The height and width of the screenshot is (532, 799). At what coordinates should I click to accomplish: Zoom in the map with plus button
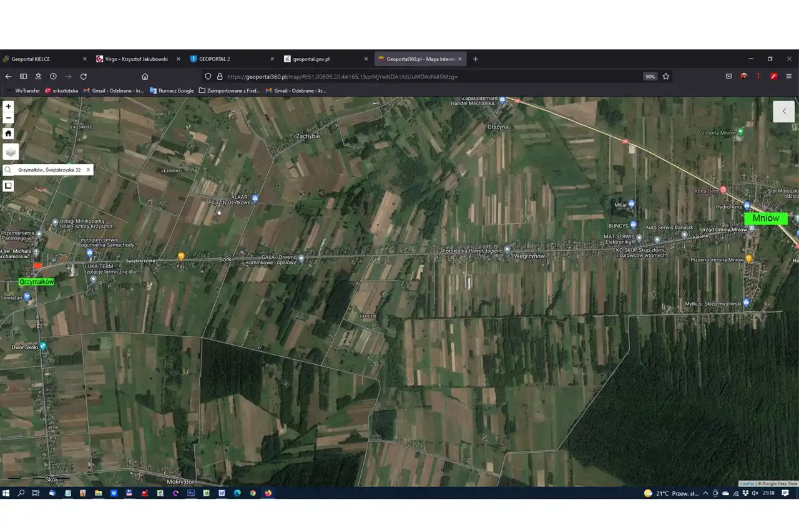tap(8, 107)
